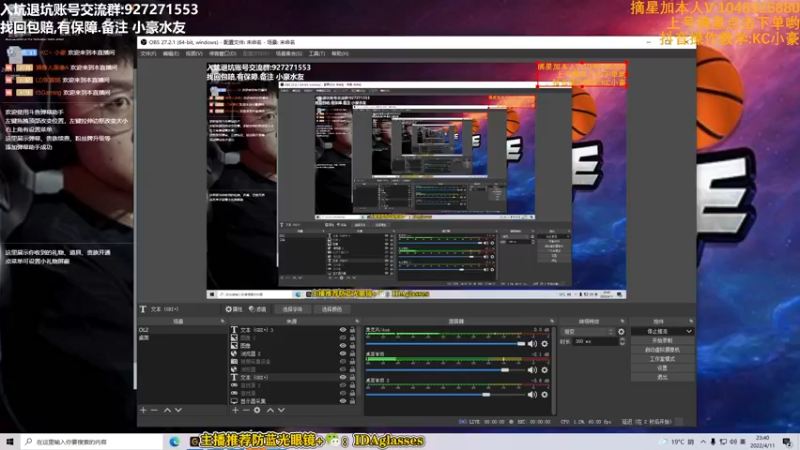This screenshot has height=450, width=800.
Task: Open the Windows notification center icon
Action: coord(787,441)
